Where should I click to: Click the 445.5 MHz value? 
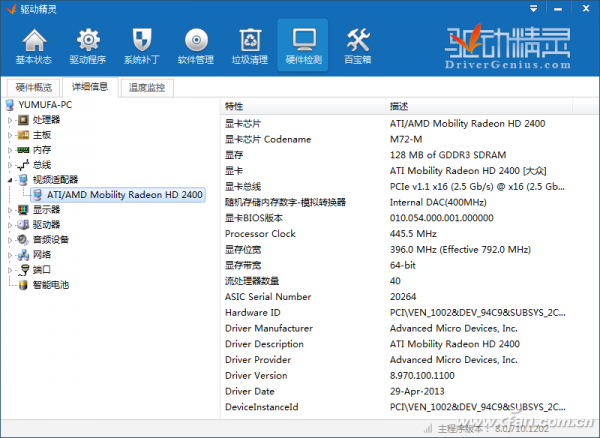[413, 234]
